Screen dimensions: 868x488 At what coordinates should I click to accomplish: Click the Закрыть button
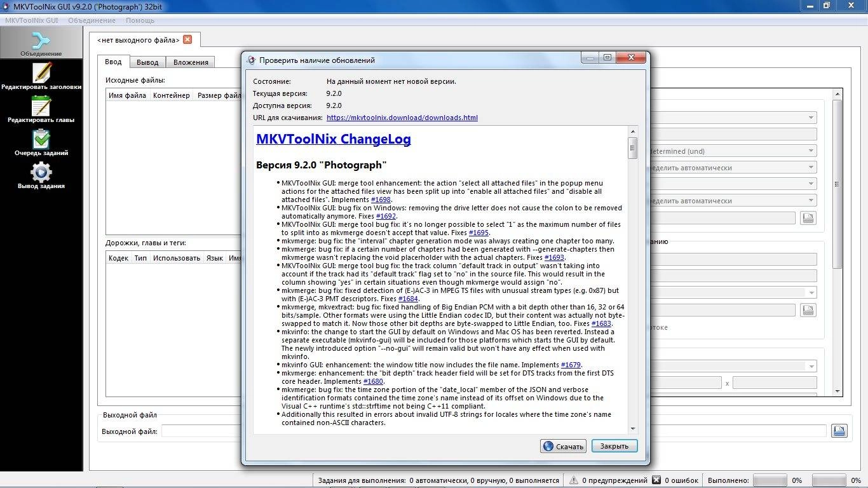pos(614,446)
